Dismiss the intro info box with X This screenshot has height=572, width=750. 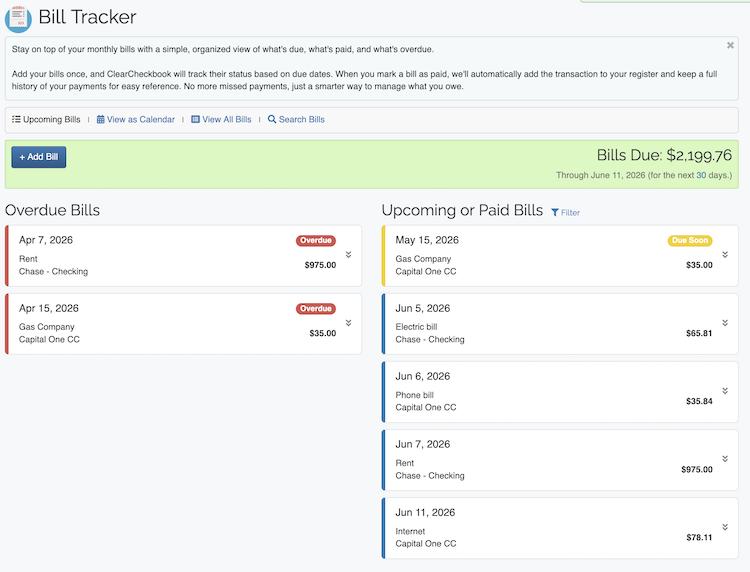click(730, 45)
